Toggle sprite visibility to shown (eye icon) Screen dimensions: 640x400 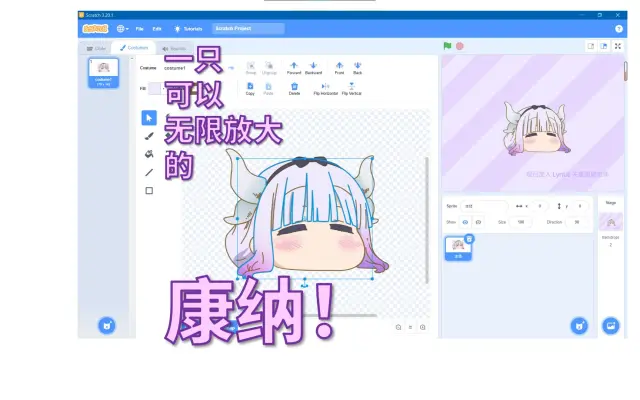point(465,222)
